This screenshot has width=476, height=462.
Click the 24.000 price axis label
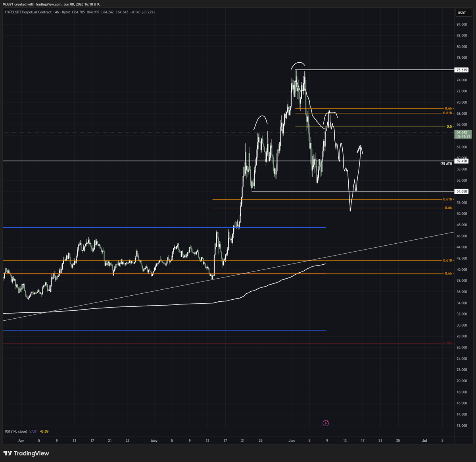462,359
